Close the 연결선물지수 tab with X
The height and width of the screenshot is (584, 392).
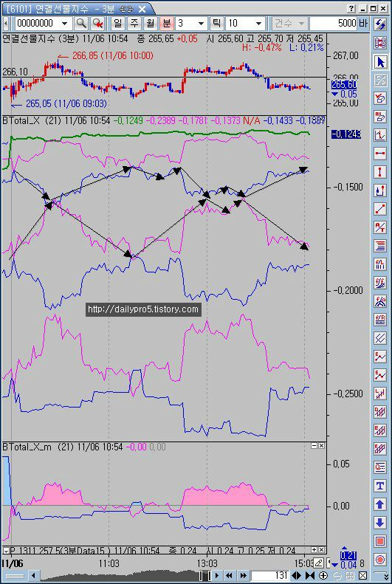(142, 9)
